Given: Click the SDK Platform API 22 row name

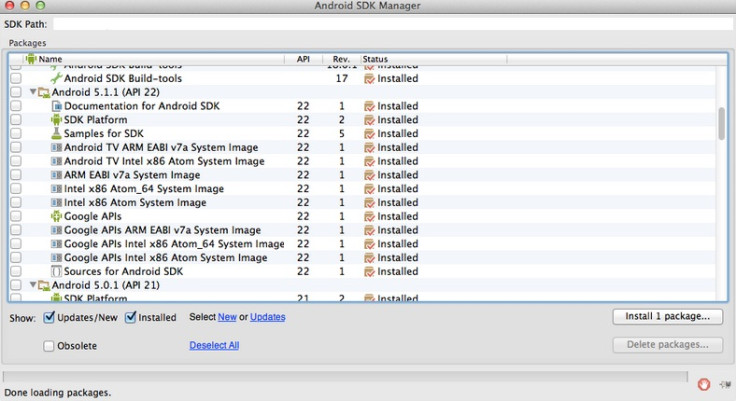Looking at the screenshot, I should coord(95,120).
